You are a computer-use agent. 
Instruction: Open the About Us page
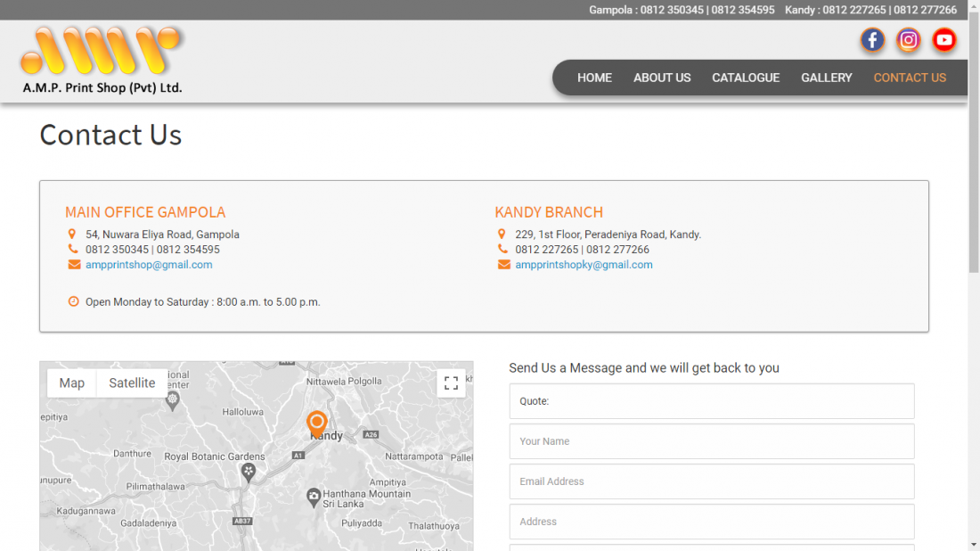662,78
